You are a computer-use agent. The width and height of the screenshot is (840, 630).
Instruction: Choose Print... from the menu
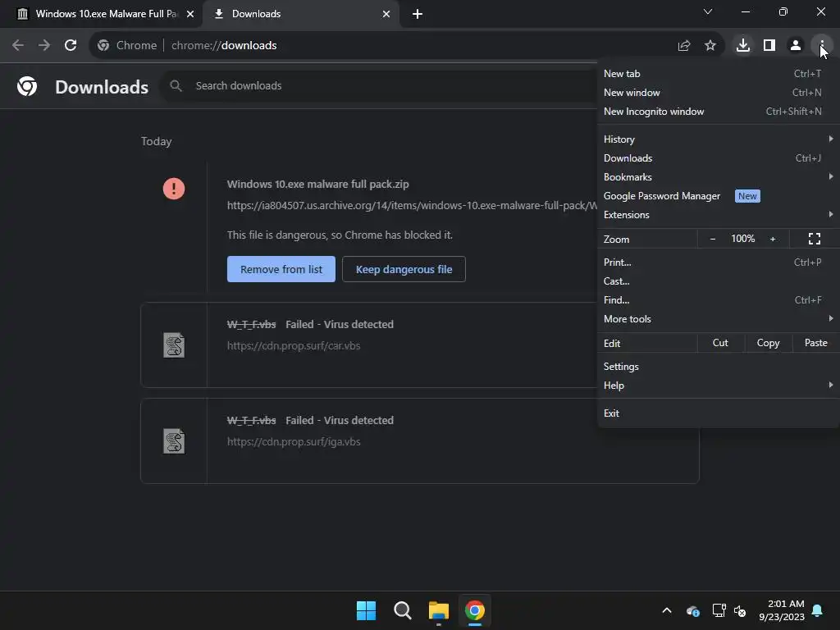point(719,262)
